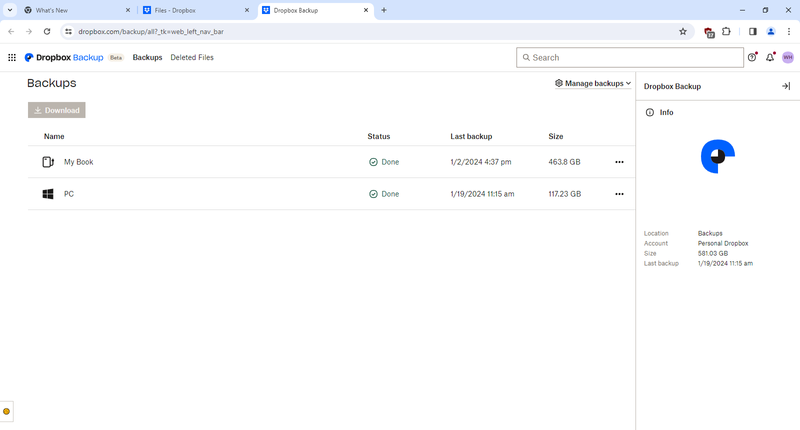Viewport: 800px width, 430px height.
Task: Click the Download button
Action: point(56,110)
